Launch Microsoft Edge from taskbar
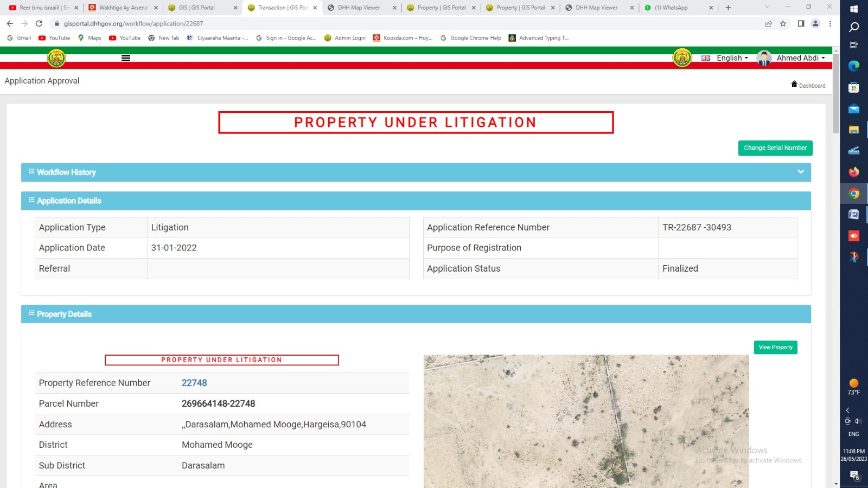 pos(854,66)
